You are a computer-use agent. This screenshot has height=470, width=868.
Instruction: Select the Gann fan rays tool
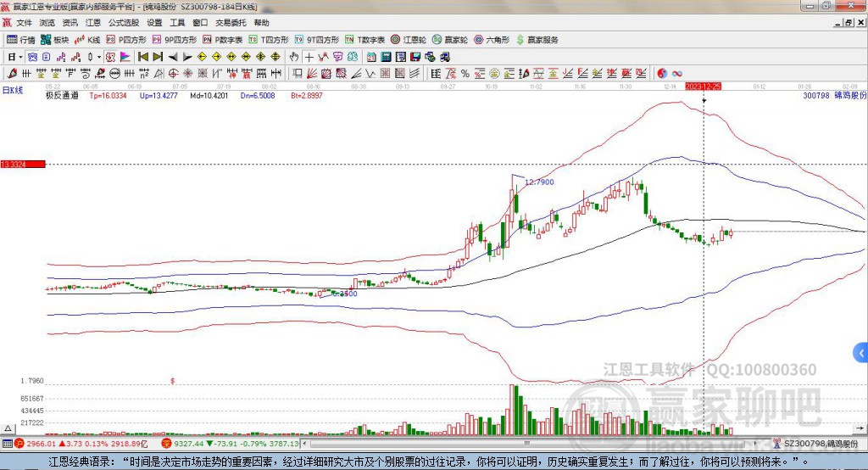click(312, 73)
